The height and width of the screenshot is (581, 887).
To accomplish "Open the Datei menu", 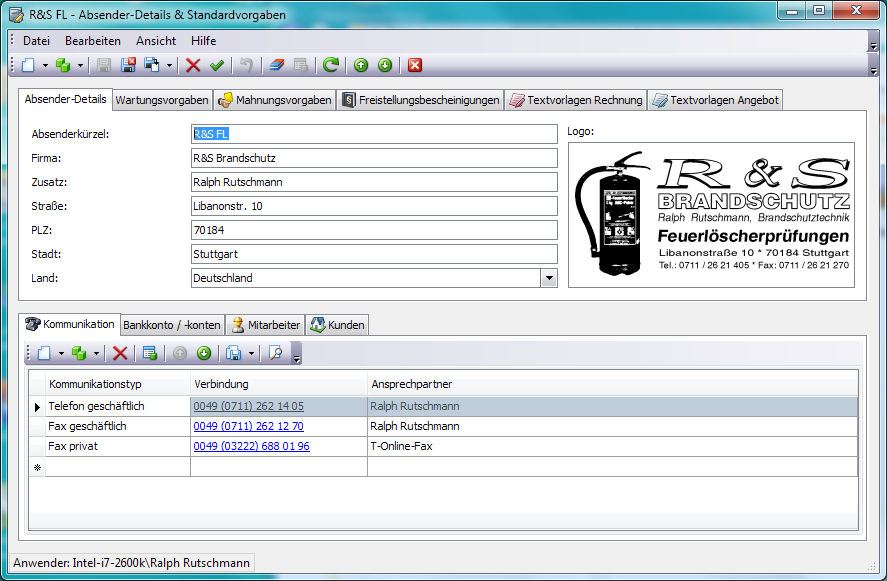I will (x=36, y=41).
